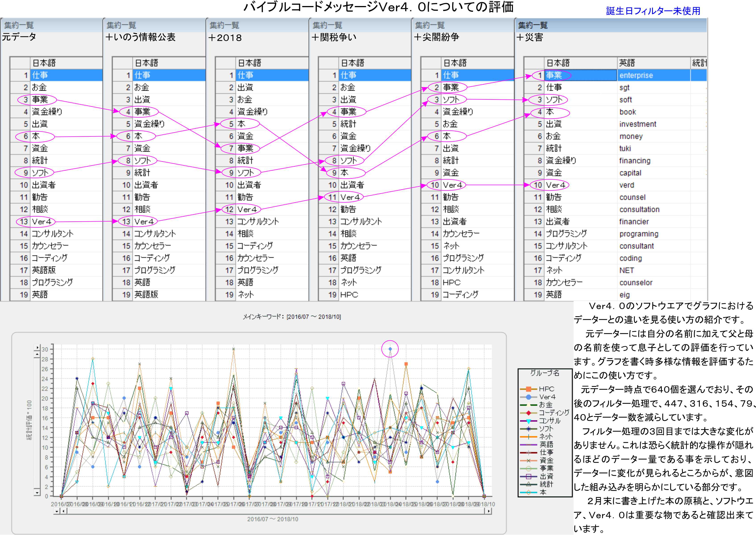Click the vertical axis down arrow button

tap(37, 493)
